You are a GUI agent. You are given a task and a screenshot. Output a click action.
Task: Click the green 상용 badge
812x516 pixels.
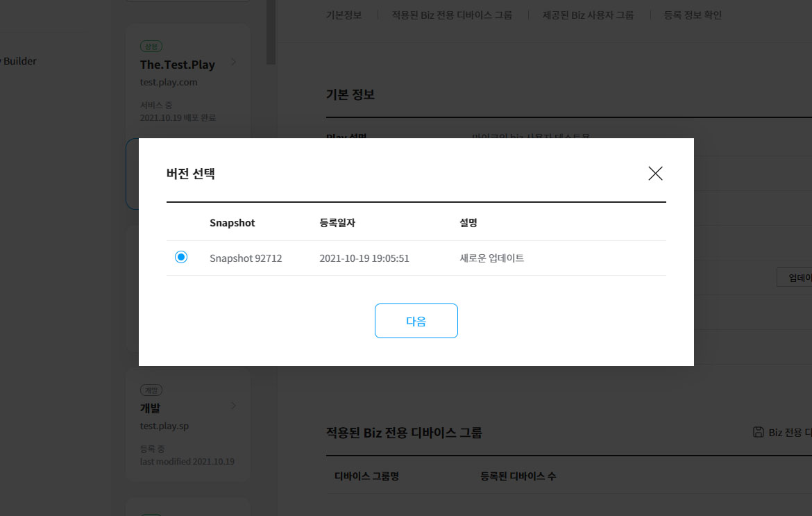(151, 47)
